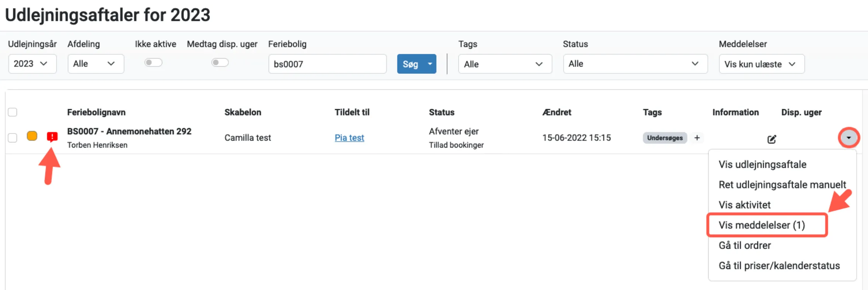Screen dimensions: 868x290
Task: Choose Ret udlejningsaftale manuelt from menu
Action: pyautogui.click(x=782, y=184)
